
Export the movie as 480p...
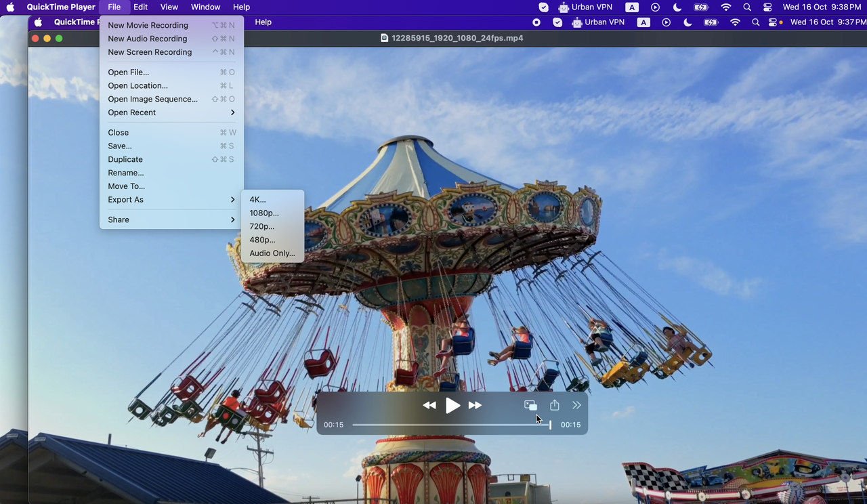[272, 240]
